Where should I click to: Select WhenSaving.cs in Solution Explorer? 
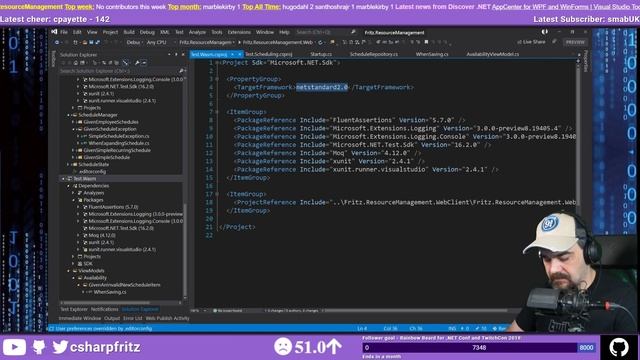point(110,292)
